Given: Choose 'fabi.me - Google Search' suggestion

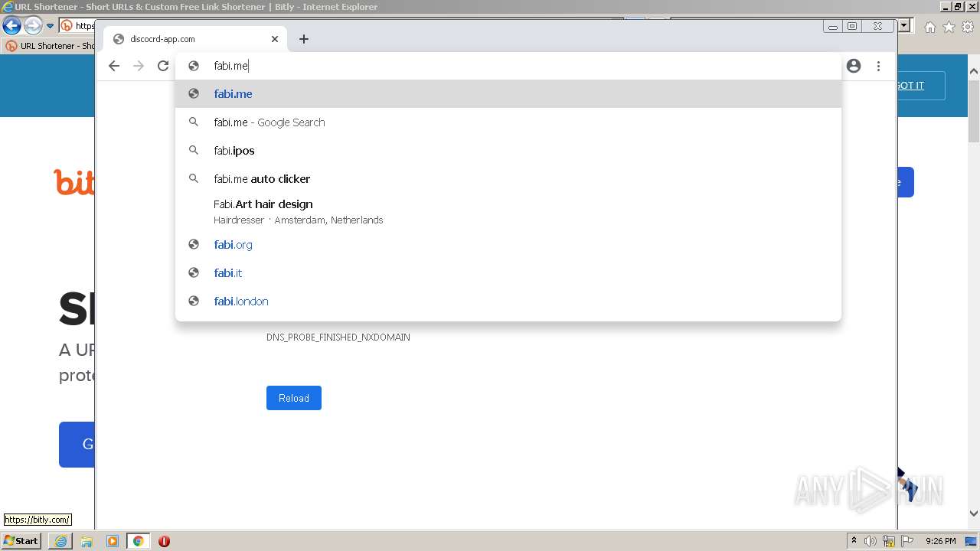Looking at the screenshot, I should click(508, 122).
